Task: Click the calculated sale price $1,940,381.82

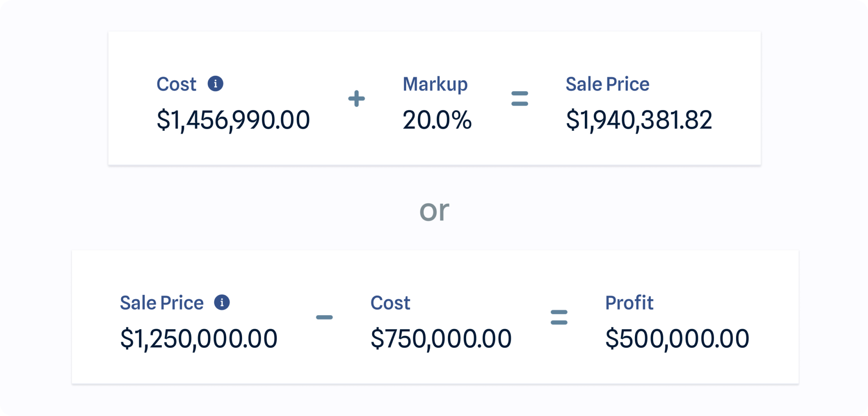Action: (639, 120)
